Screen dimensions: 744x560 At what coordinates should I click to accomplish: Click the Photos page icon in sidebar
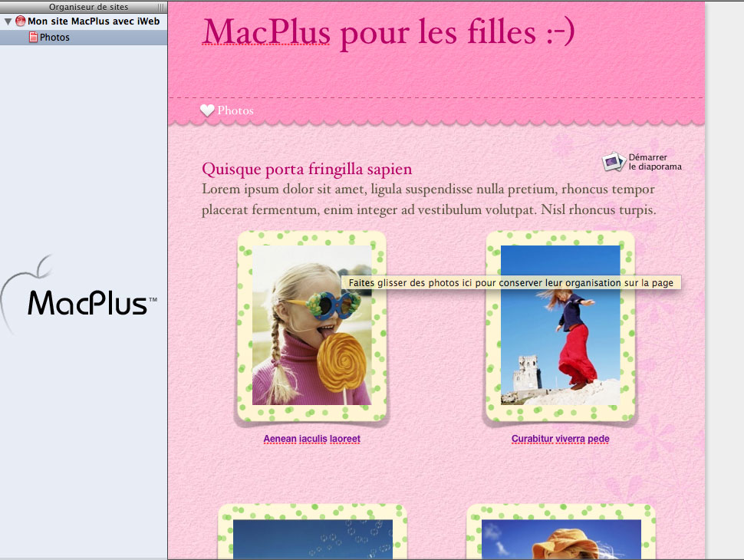(33, 37)
